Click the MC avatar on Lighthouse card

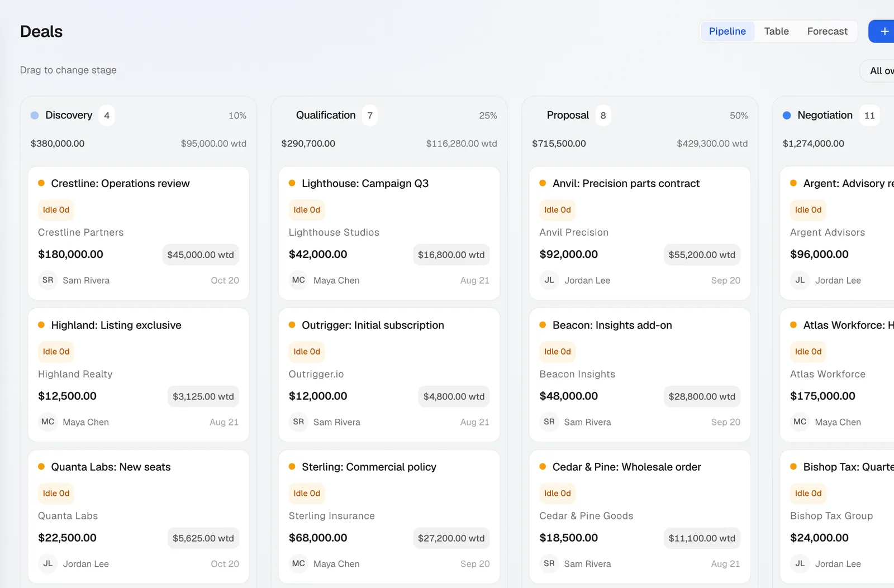coord(298,280)
